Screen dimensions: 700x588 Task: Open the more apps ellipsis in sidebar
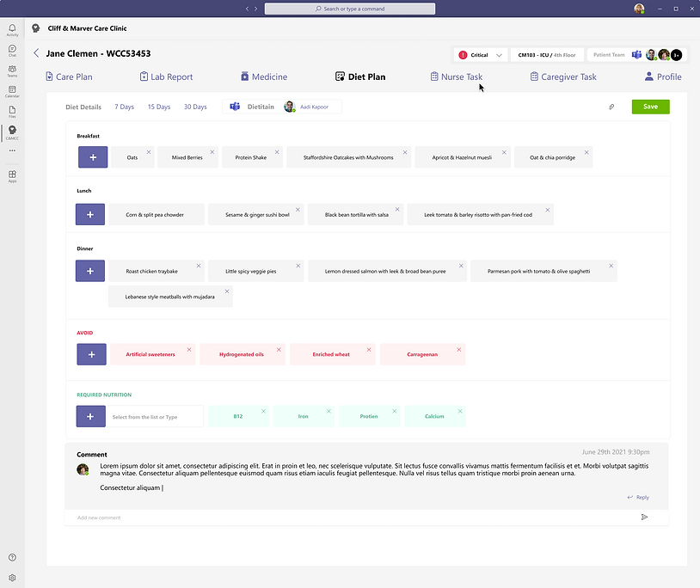(12, 150)
